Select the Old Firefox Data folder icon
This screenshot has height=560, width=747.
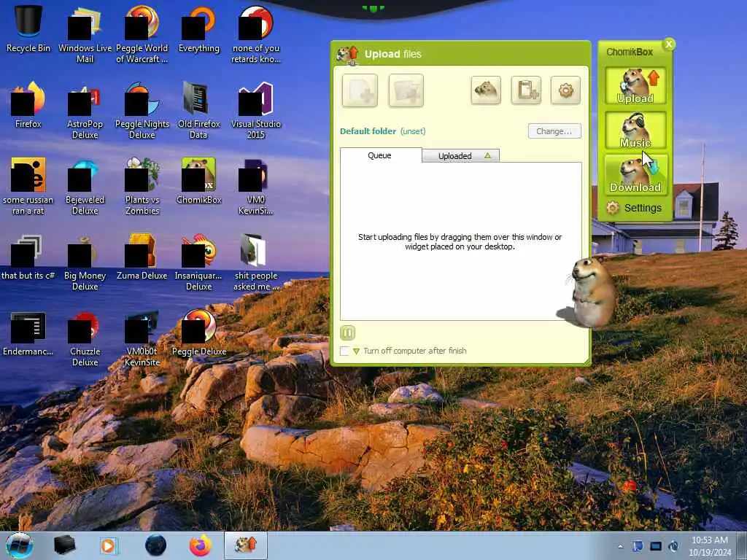click(198, 111)
